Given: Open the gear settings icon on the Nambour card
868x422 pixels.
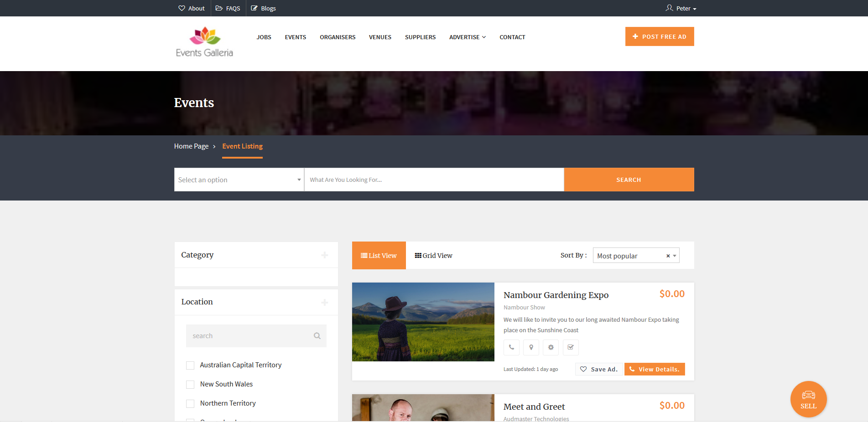Looking at the screenshot, I should click(x=551, y=347).
